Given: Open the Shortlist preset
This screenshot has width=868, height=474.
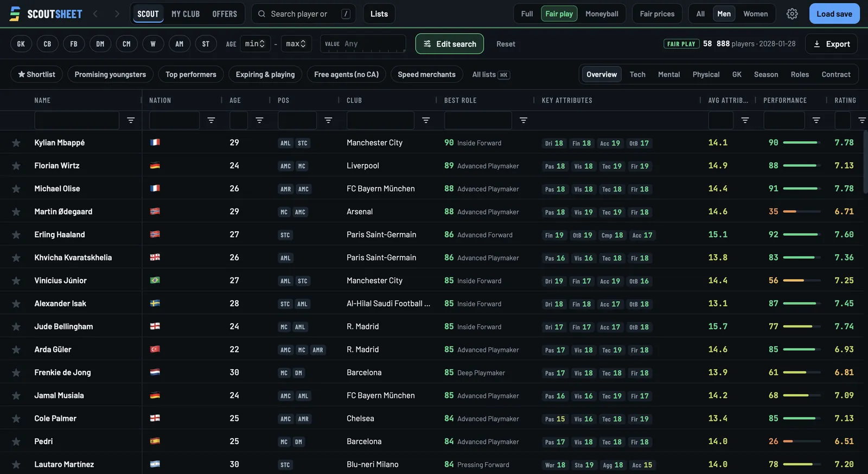Looking at the screenshot, I should click(x=36, y=74).
